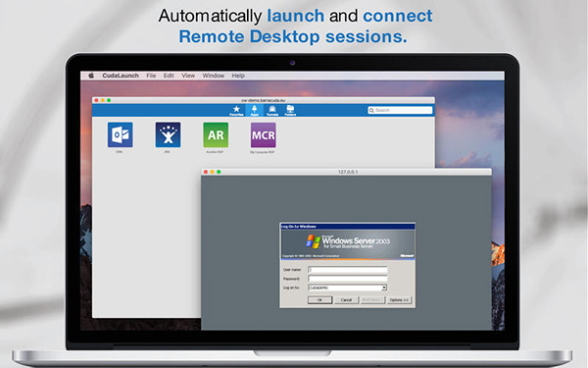Switch to Favorites star tab
Viewport: 588px width, 368px height.
[x=236, y=110]
